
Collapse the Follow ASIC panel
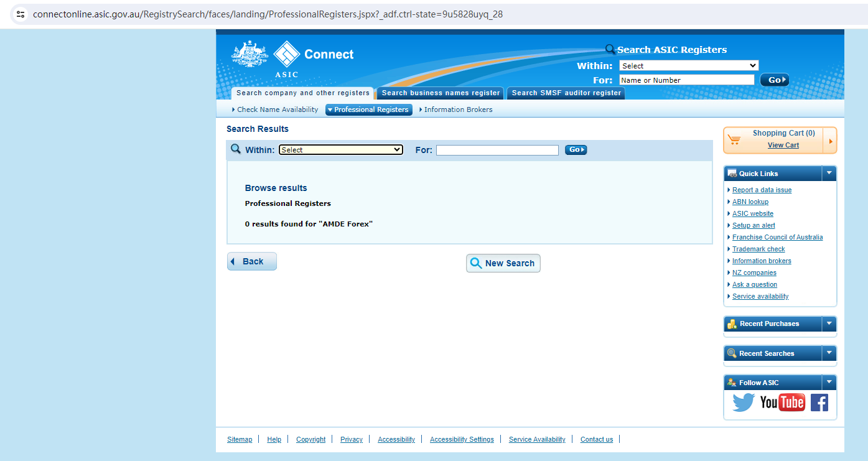point(829,383)
